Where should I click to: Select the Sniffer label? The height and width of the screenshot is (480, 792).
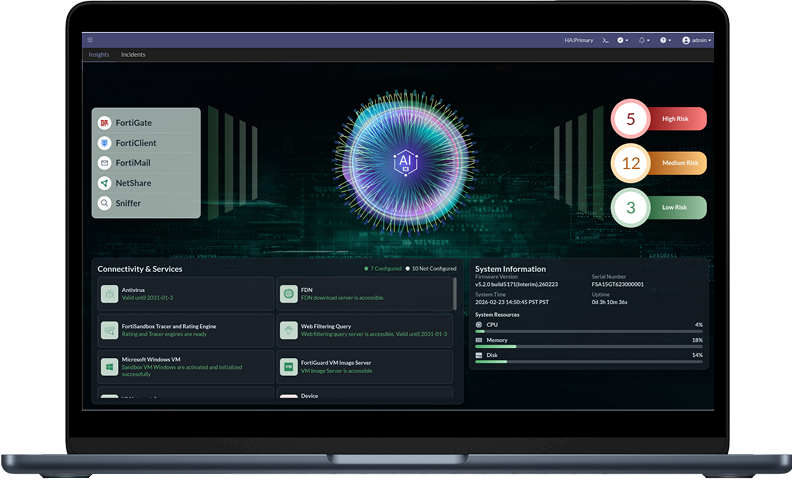[128, 203]
